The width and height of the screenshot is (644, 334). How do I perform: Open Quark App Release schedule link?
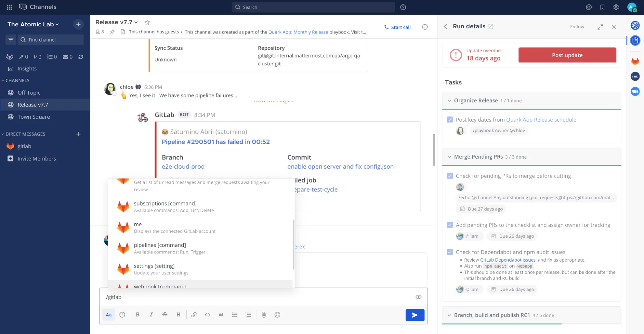click(541, 120)
